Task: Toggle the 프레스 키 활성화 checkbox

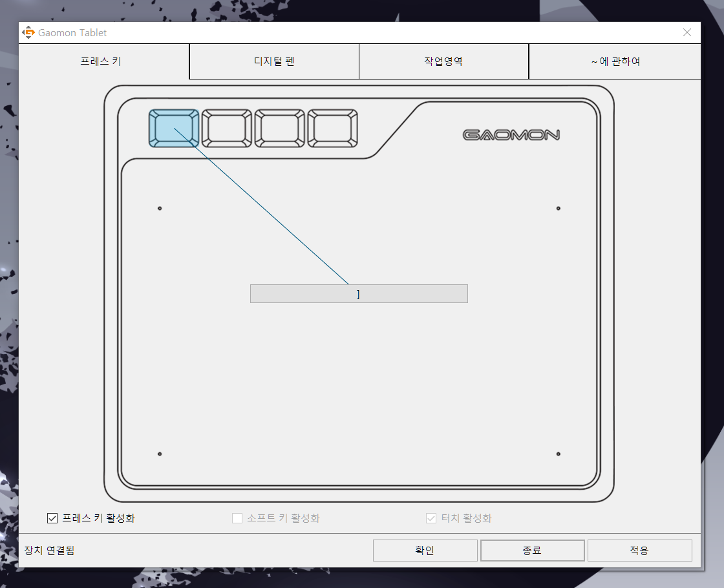Action: 52,518
